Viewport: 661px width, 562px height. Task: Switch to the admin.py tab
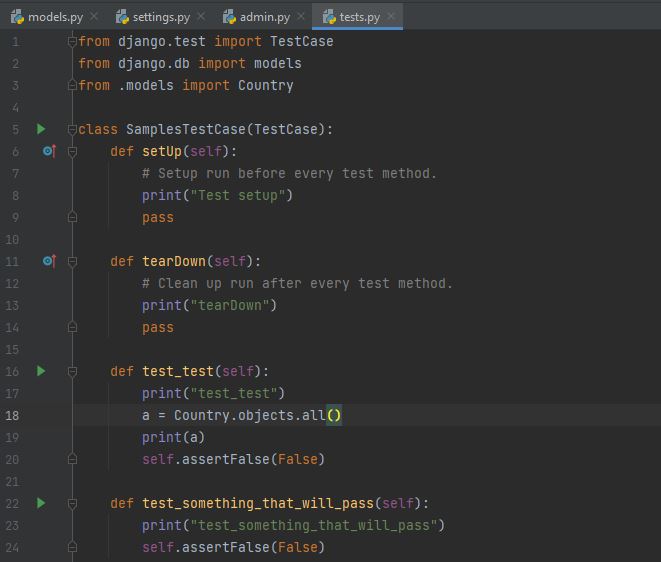click(x=264, y=17)
